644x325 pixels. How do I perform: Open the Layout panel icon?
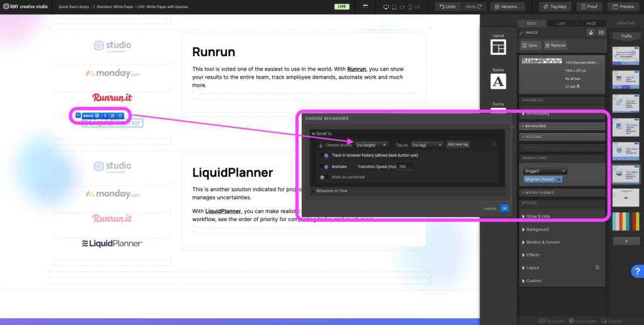[499, 47]
